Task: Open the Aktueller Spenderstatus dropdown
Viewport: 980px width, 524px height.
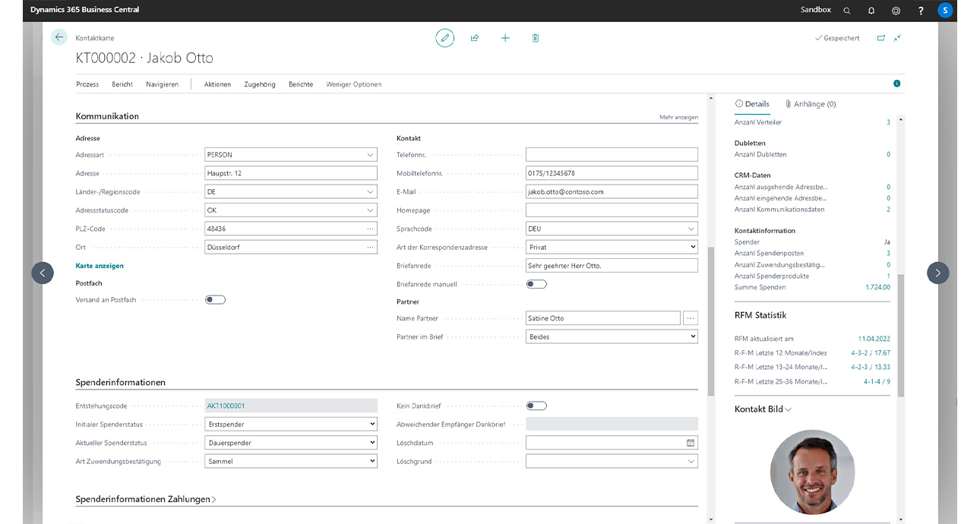Action: click(371, 442)
